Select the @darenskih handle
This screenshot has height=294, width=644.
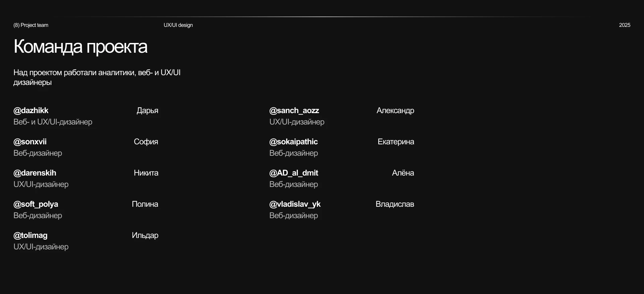[x=35, y=173]
